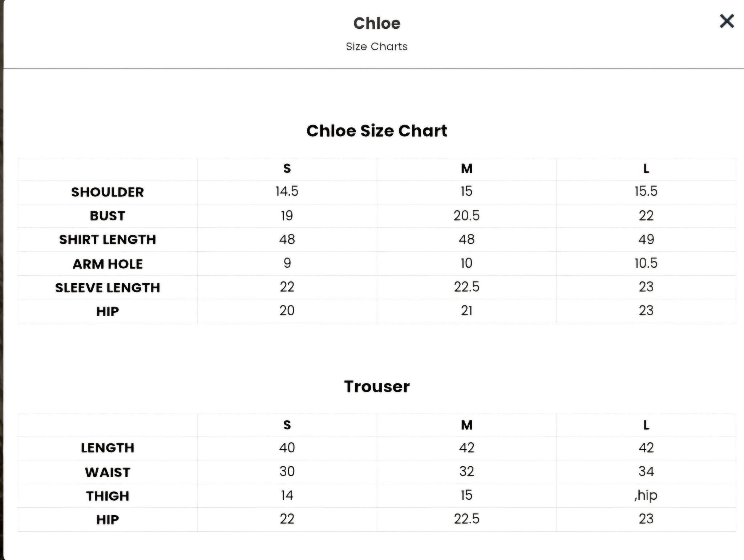This screenshot has height=560, width=744.
Task: Click the waist value 34 for size L
Action: point(646,471)
